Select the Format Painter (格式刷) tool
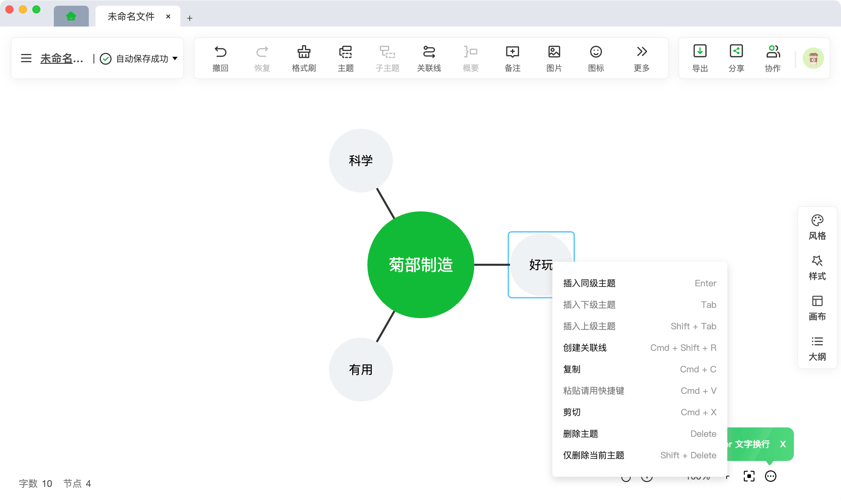Viewport: 841px width, 504px height. [x=303, y=52]
